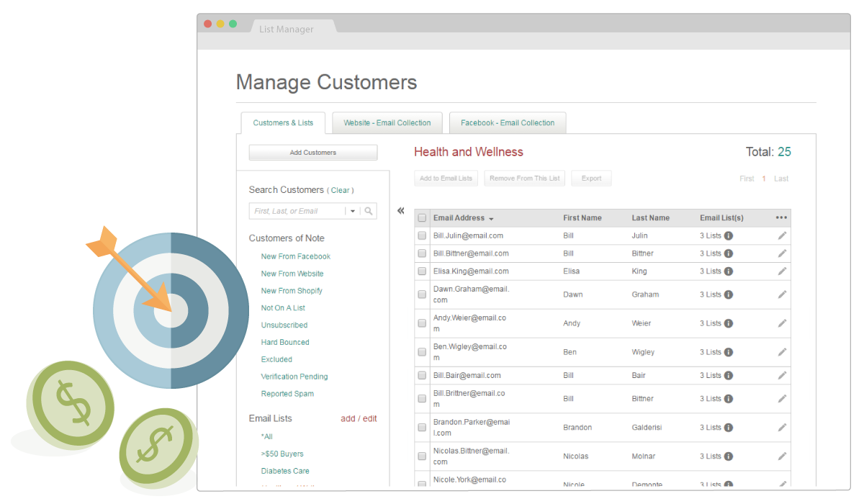Check the Bill.Julin@email.com row checkbox

(x=422, y=235)
